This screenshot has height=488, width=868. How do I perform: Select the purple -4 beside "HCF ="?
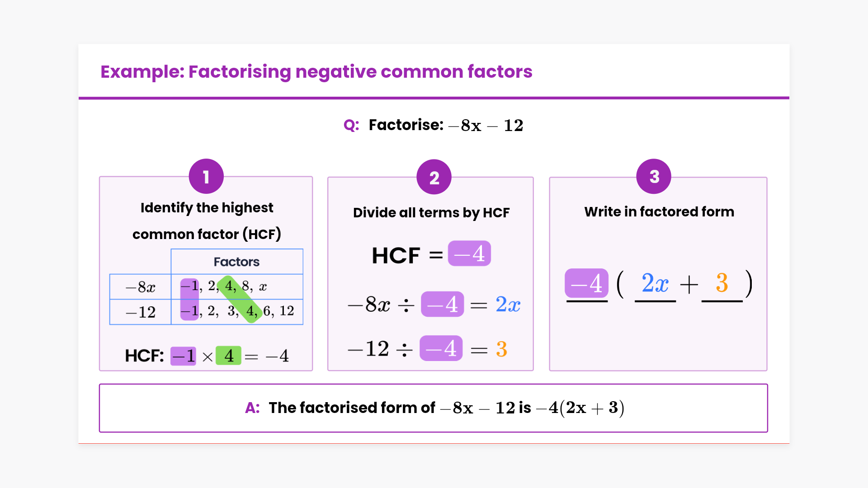pos(469,253)
